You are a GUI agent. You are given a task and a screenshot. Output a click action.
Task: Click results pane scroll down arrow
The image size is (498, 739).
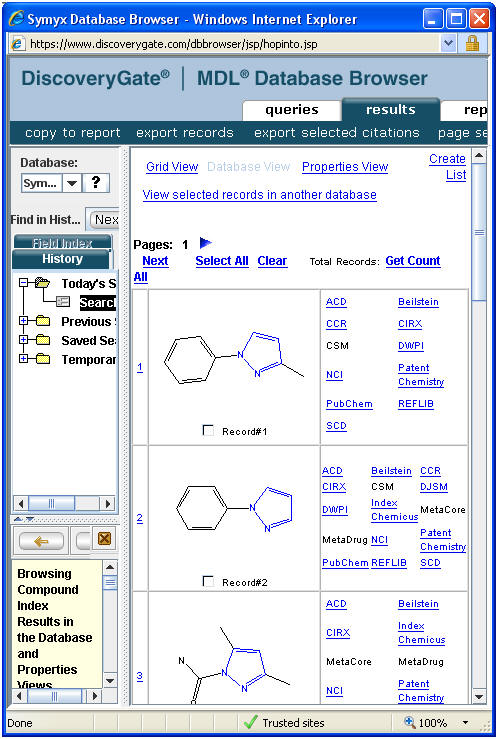(479, 697)
